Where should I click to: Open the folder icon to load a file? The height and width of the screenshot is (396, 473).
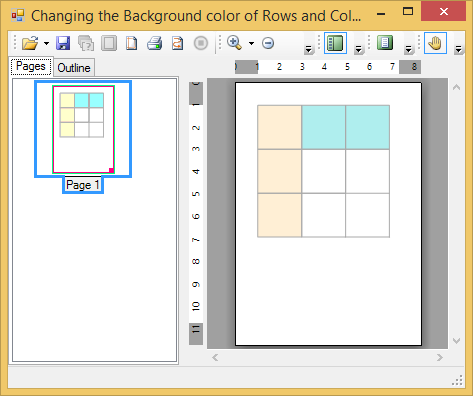pyautogui.click(x=30, y=43)
